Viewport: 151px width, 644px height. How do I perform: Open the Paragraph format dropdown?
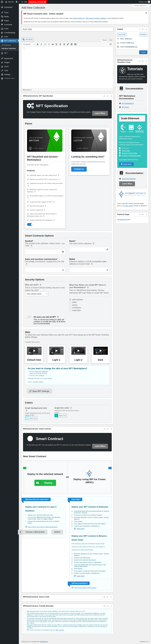(x=29, y=44)
